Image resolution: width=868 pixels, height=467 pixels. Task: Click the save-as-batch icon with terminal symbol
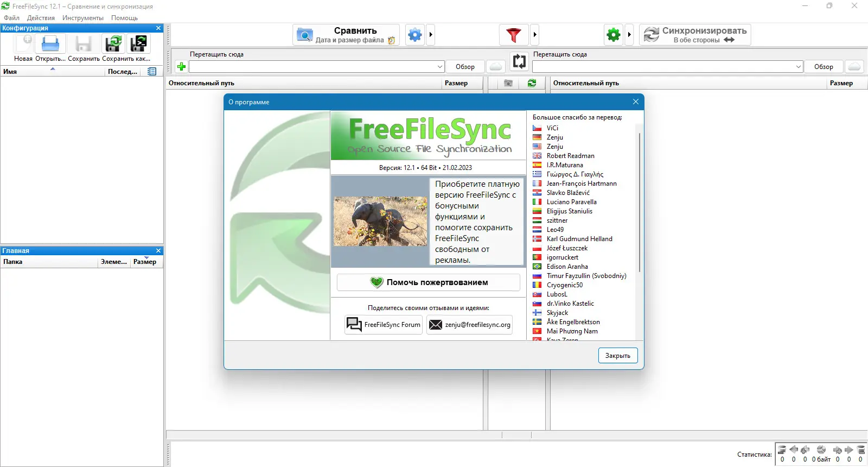coord(139,44)
